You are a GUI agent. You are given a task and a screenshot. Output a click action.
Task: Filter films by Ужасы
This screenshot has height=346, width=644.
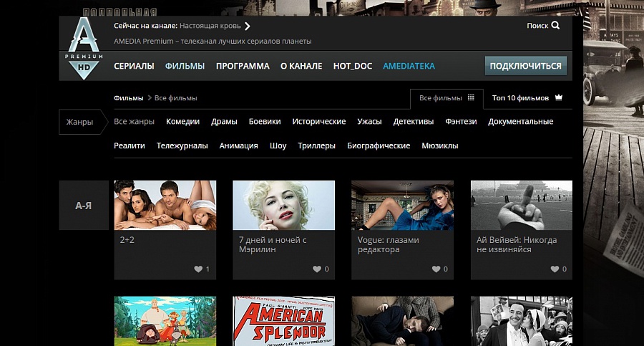click(x=370, y=121)
